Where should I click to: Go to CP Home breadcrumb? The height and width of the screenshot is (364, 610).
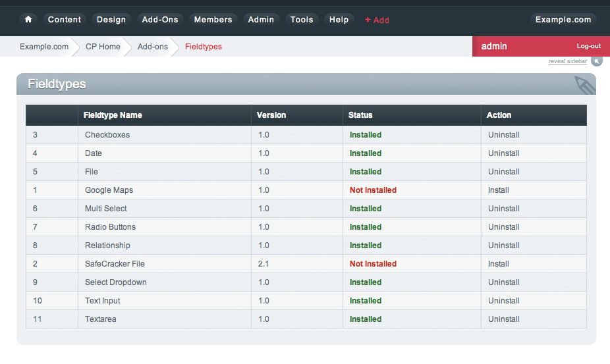tap(103, 47)
